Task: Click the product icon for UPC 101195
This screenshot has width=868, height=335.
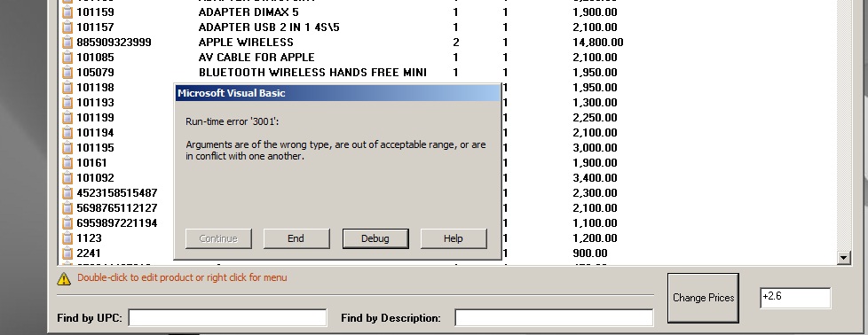Action: [x=67, y=148]
